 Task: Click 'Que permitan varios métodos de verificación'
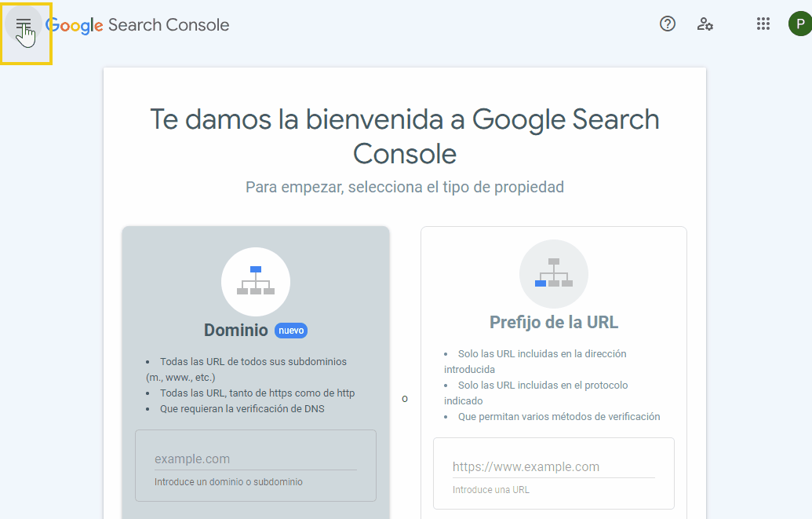[559, 416]
